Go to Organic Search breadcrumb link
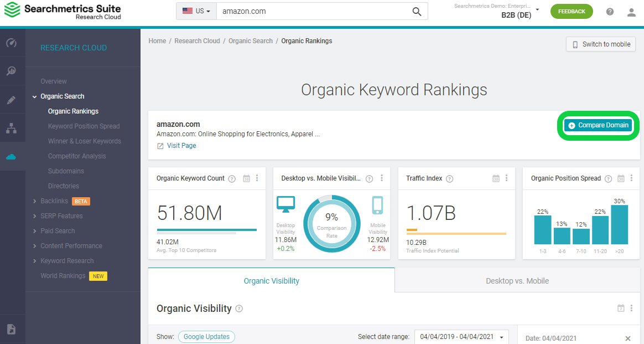 point(251,40)
